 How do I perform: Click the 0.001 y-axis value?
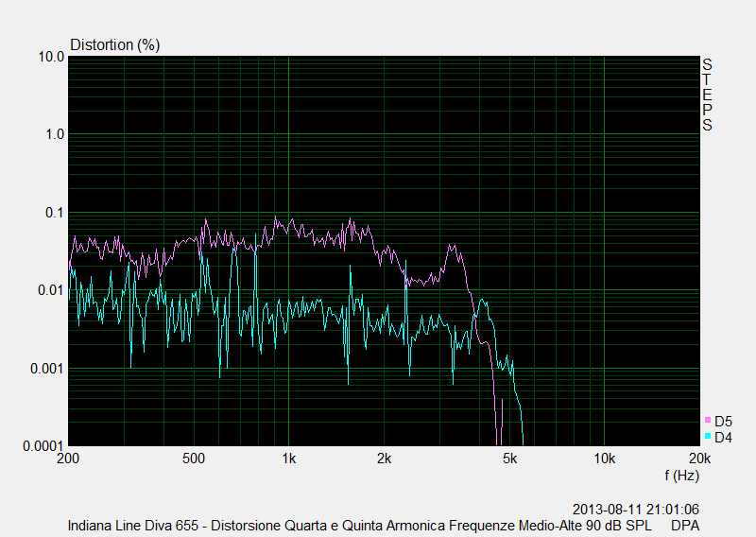(47, 369)
